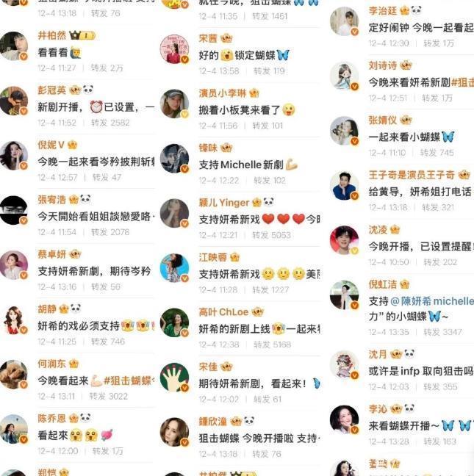Viewport: 474px width, 476px height.
Task: Open the username link 张婧仪
Action: pos(383,120)
